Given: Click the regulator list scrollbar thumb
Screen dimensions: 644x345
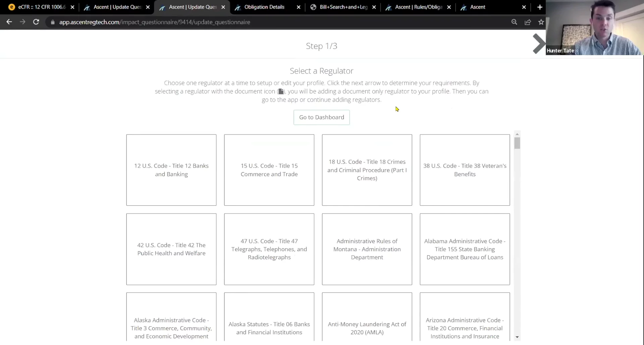Looking at the screenshot, I should click(517, 143).
